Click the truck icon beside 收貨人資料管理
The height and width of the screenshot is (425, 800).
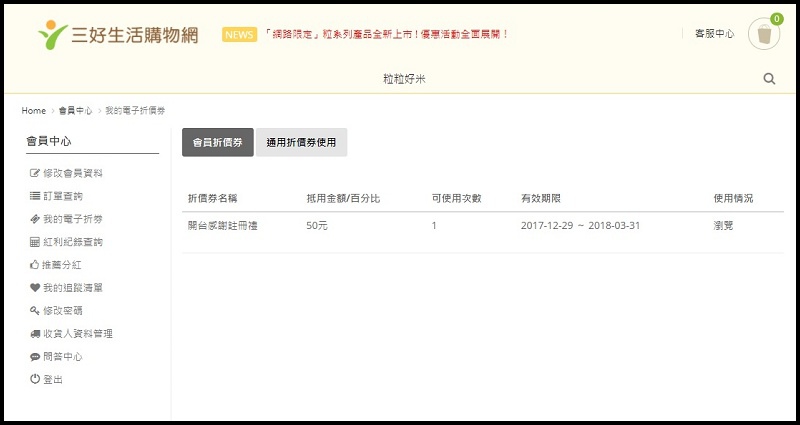tap(35, 334)
